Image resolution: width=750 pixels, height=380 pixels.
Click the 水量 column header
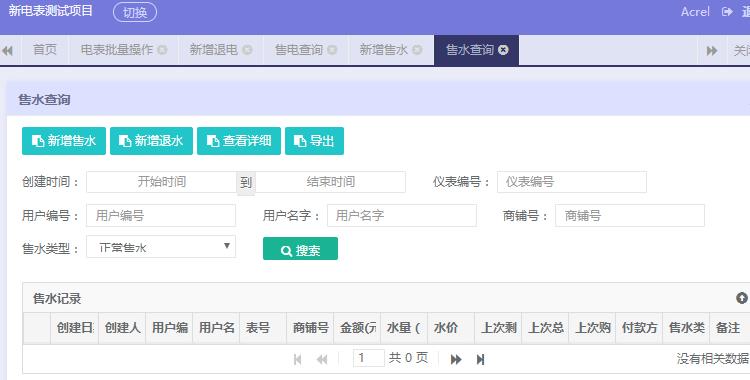pos(404,328)
